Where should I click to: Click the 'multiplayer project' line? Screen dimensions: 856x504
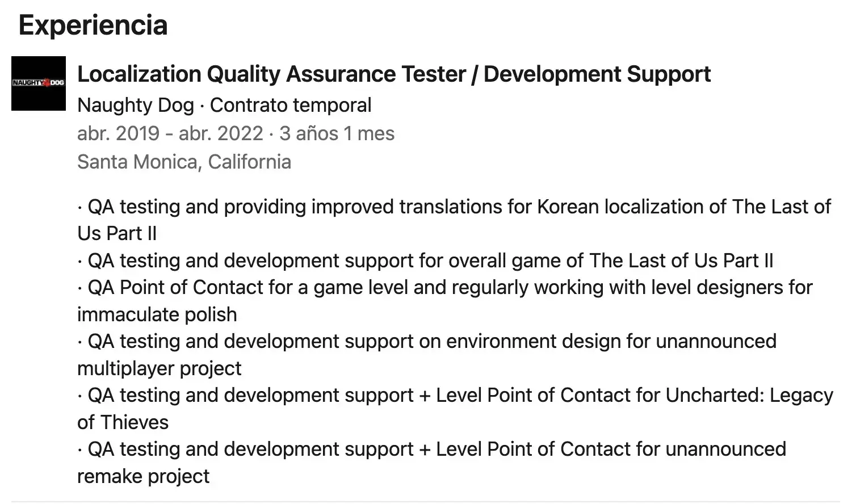(160, 368)
